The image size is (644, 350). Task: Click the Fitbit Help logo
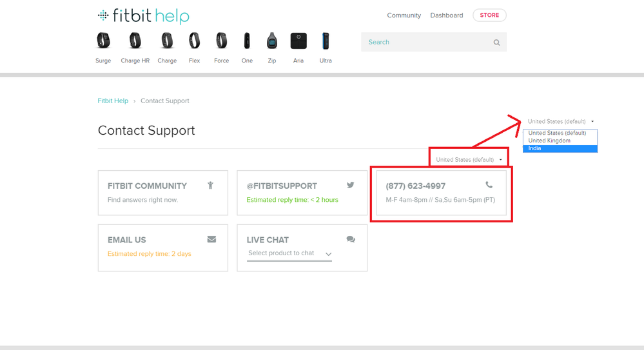[143, 16]
